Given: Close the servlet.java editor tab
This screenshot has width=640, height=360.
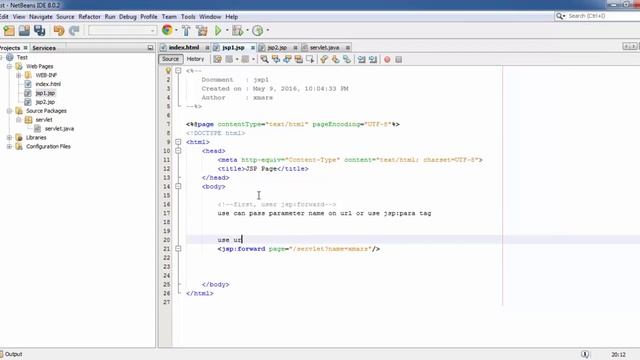Looking at the screenshot, I should (x=348, y=48).
